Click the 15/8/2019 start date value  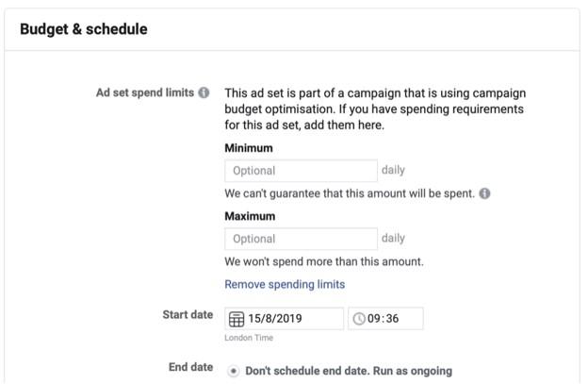click(x=275, y=319)
